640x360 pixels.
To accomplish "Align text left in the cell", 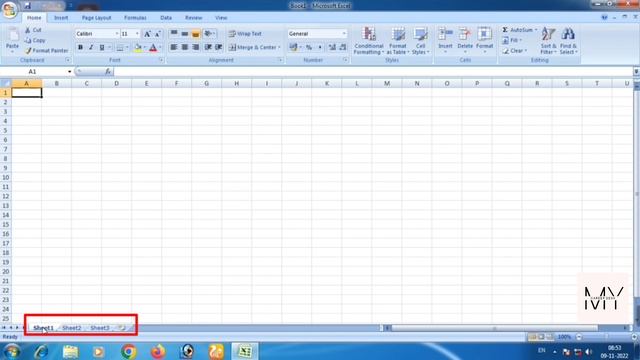I will (173, 47).
